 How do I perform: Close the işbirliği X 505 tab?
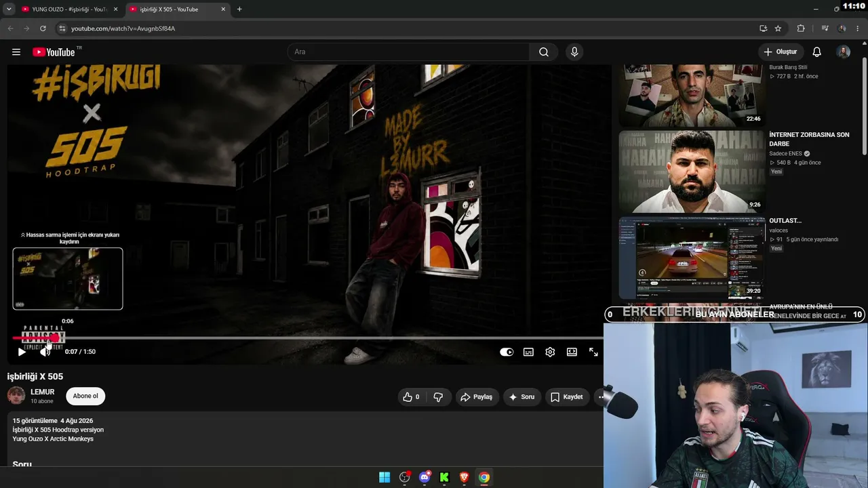[223, 9]
